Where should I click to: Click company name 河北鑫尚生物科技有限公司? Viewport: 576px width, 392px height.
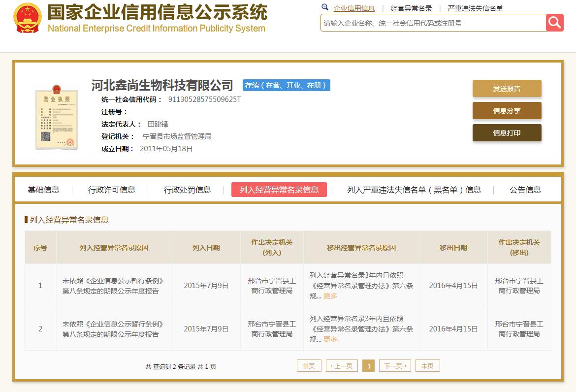(162, 85)
